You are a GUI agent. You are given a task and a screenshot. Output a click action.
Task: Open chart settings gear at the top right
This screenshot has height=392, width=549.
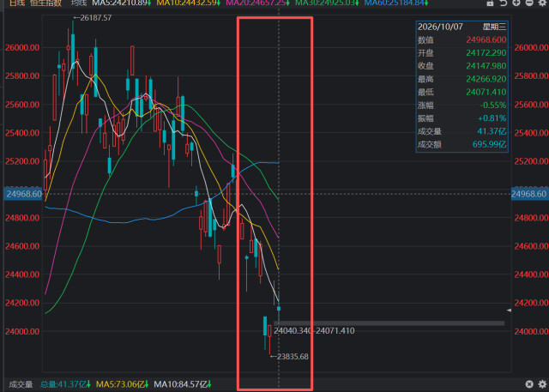[x=542, y=3]
